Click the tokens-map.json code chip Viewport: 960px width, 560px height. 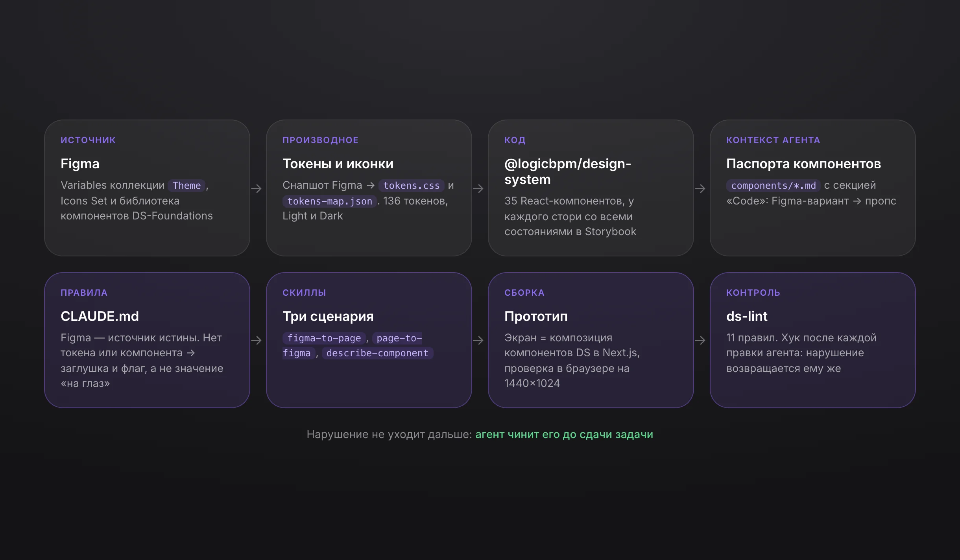tap(330, 201)
